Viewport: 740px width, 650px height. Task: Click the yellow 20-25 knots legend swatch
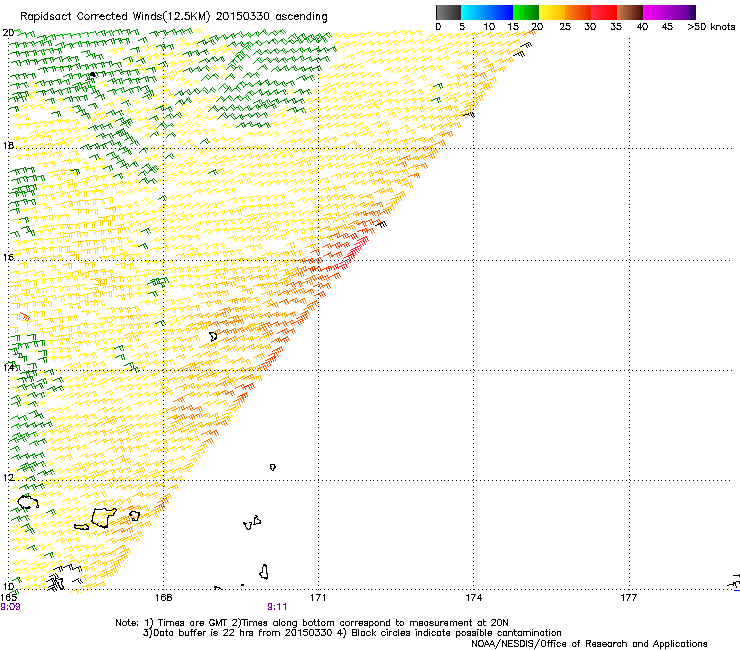click(552, 12)
